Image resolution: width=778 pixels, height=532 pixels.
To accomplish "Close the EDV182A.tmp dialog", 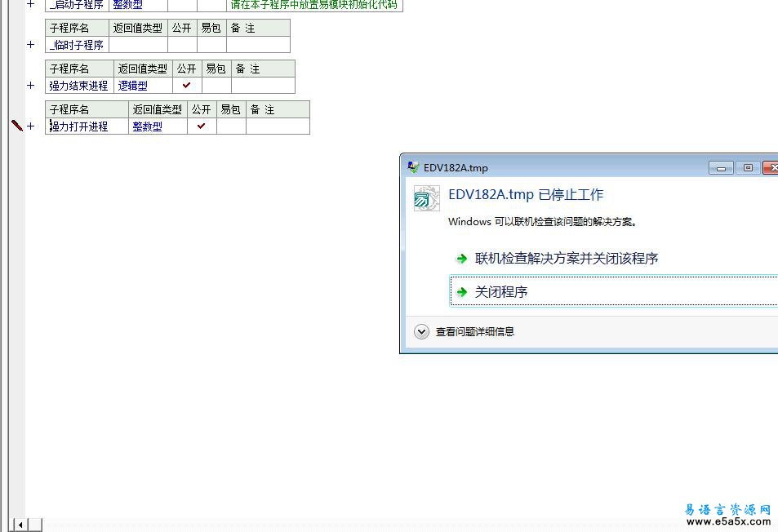I will pos(771,168).
